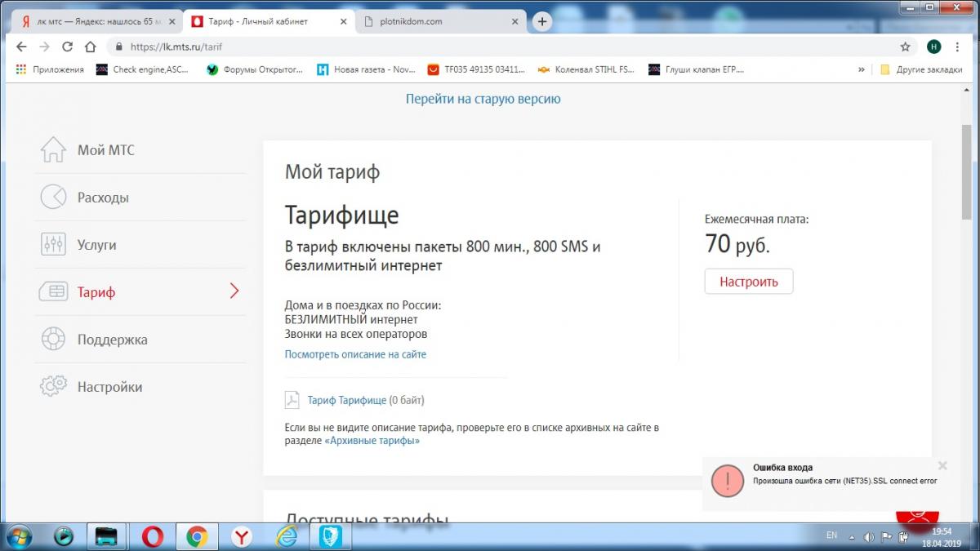Click the Поддержка lifebuoy icon
The height and width of the screenshot is (551, 980).
[x=53, y=339]
